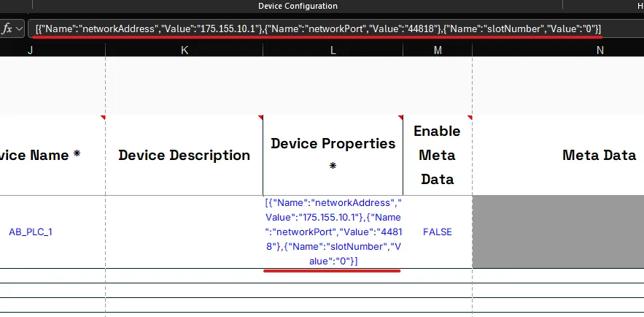This screenshot has height=317, width=644.
Task: Select the Enable Meta Data header cell
Action: point(438,155)
